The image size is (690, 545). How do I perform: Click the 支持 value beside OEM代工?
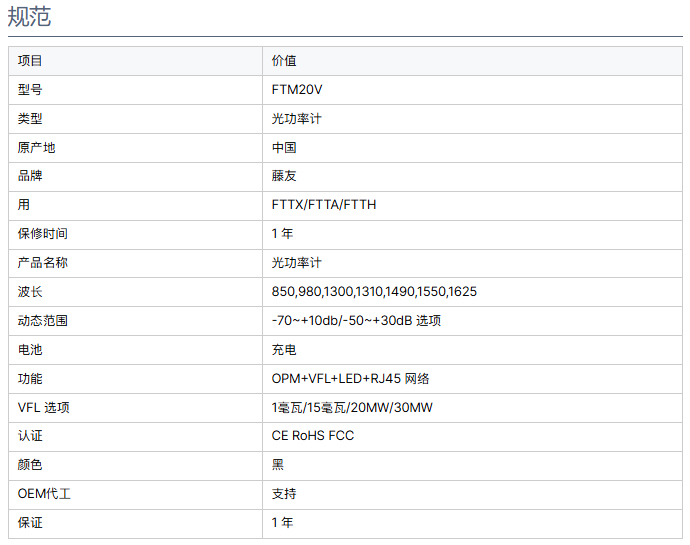(284, 494)
